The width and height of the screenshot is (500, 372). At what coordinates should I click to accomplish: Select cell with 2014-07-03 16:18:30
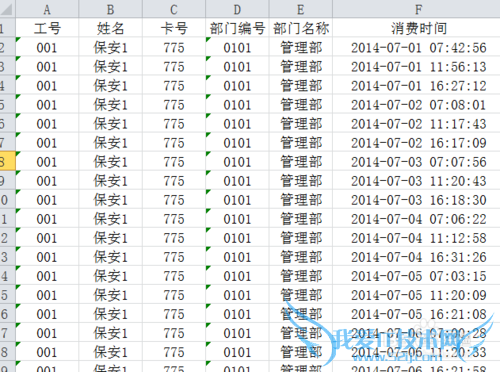(417, 199)
